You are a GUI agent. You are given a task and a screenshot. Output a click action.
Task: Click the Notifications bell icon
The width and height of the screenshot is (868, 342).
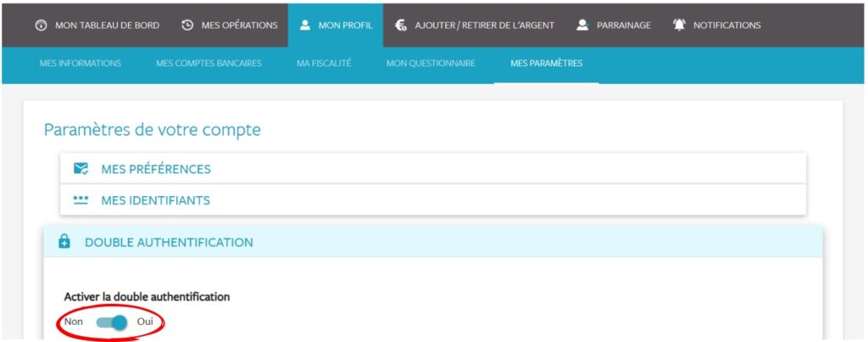point(679,25)
